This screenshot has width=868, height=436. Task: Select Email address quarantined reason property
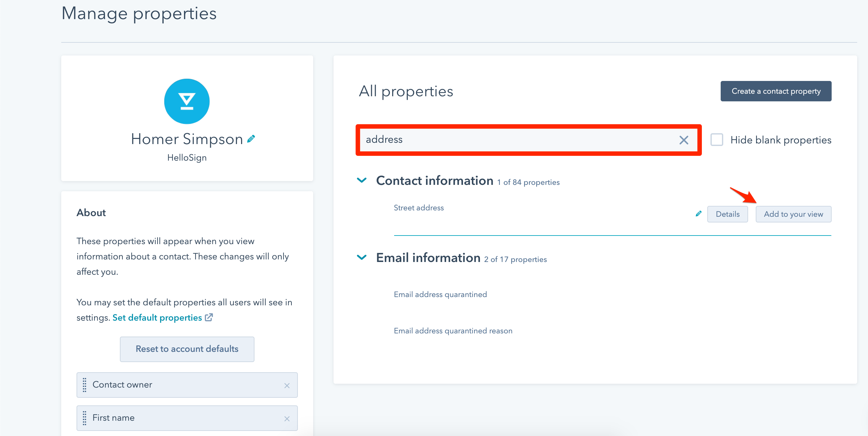click(453, 331)
